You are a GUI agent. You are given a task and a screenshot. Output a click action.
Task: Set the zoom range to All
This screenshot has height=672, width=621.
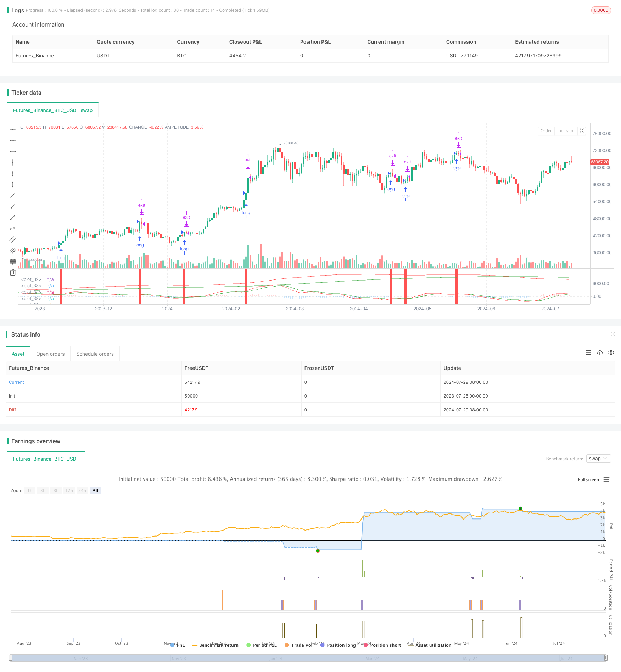click(x=95, y=490)
